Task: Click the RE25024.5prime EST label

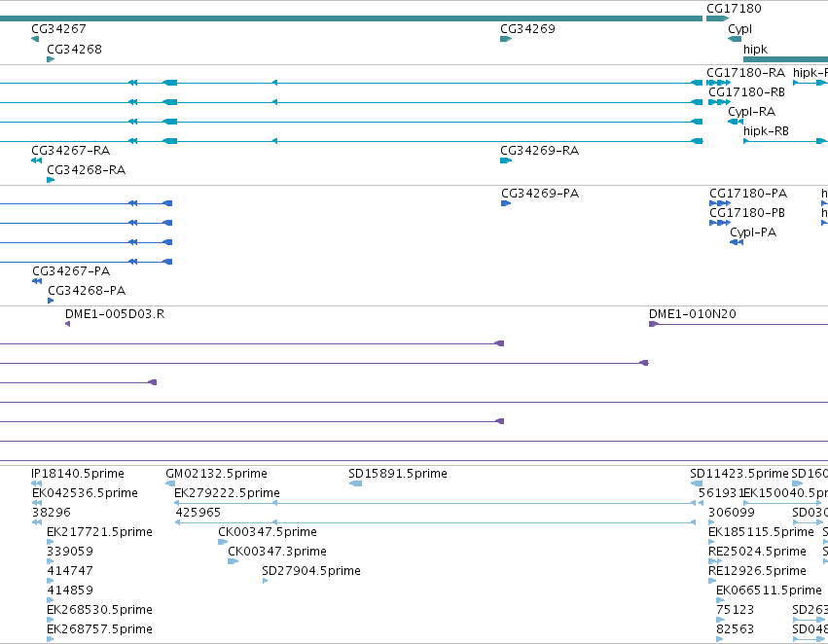Action: [757, 552]
